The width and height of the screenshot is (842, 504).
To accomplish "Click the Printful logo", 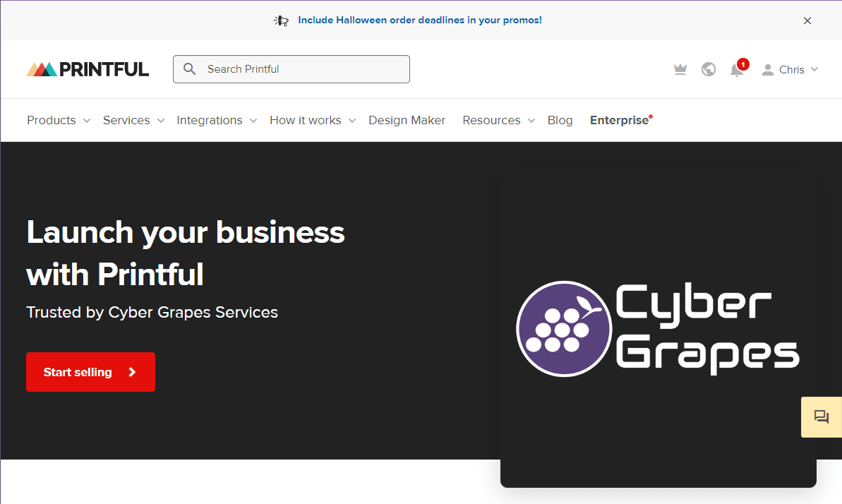I will [88, 69].
